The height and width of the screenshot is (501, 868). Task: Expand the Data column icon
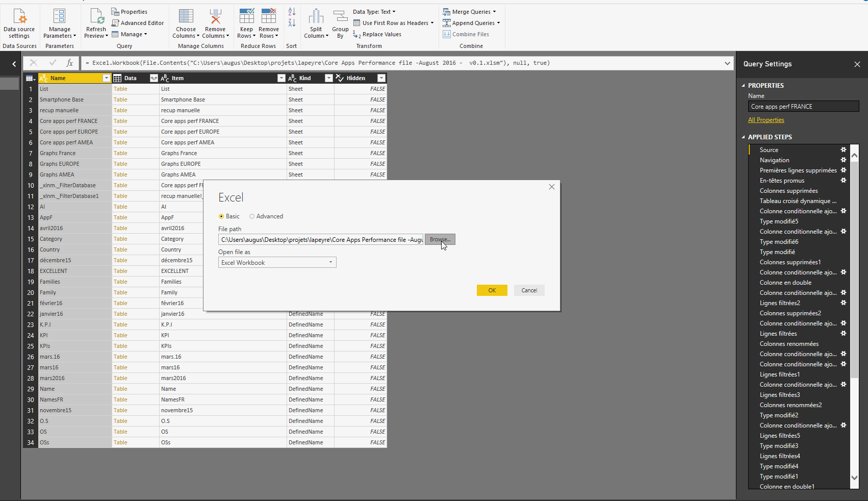point(154,78)
